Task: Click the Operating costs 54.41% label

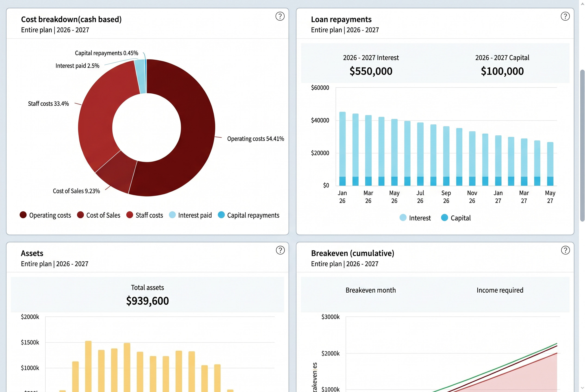Action: tap(255, 139)
